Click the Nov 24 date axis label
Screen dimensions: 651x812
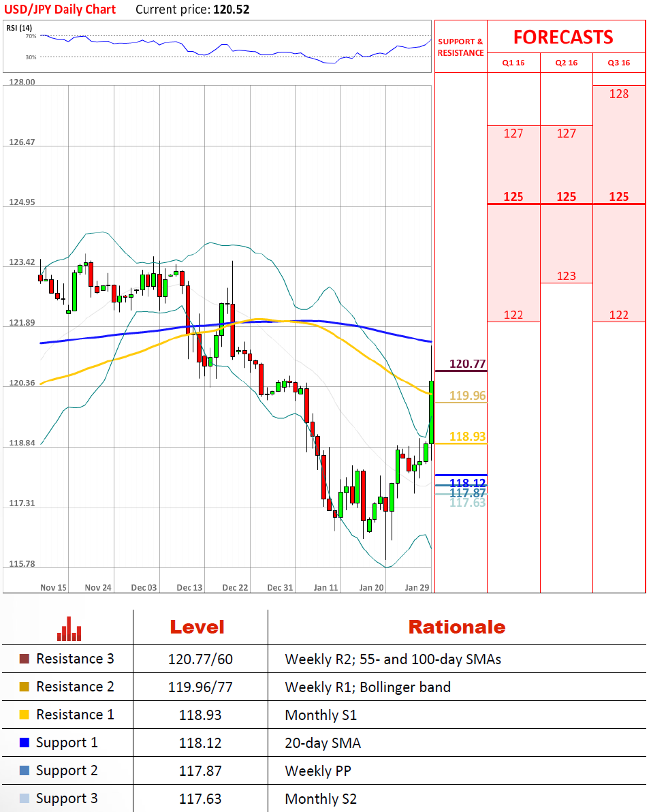98,587
